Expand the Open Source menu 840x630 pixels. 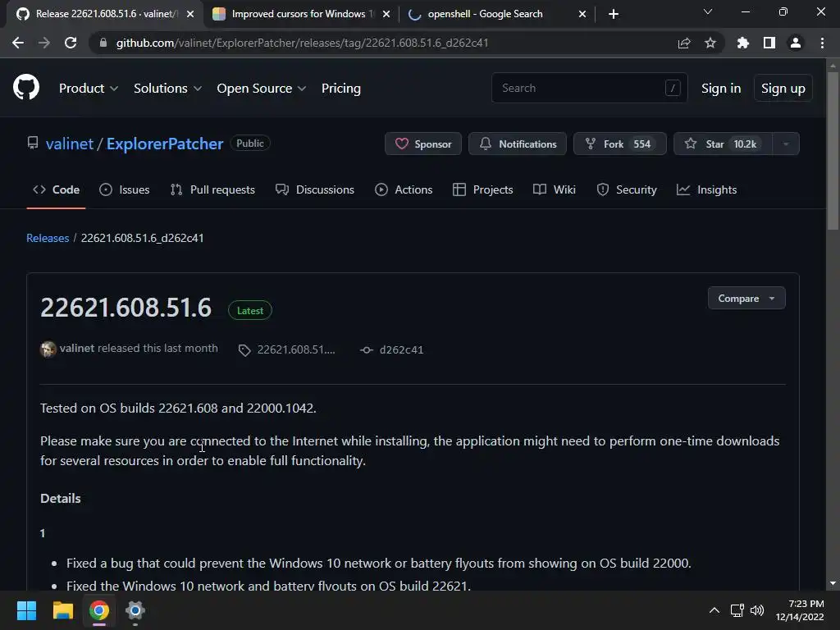pyautogui.click(x=262, y=89)
